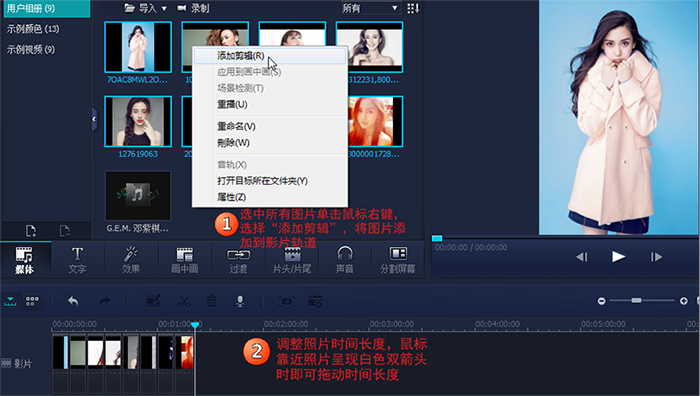Click the 导入 import button
This screenshot has height=396, width=700.
(141, 8)
